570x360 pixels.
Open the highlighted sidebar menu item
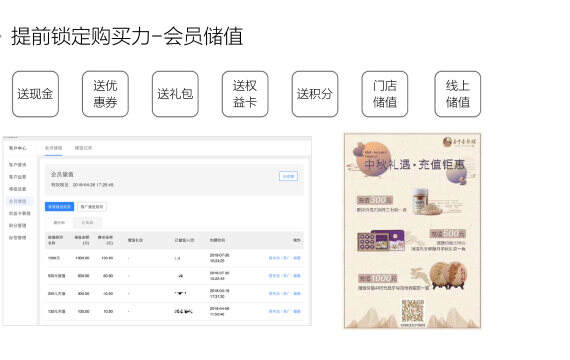pyautogui.click(x=17, y=201)
